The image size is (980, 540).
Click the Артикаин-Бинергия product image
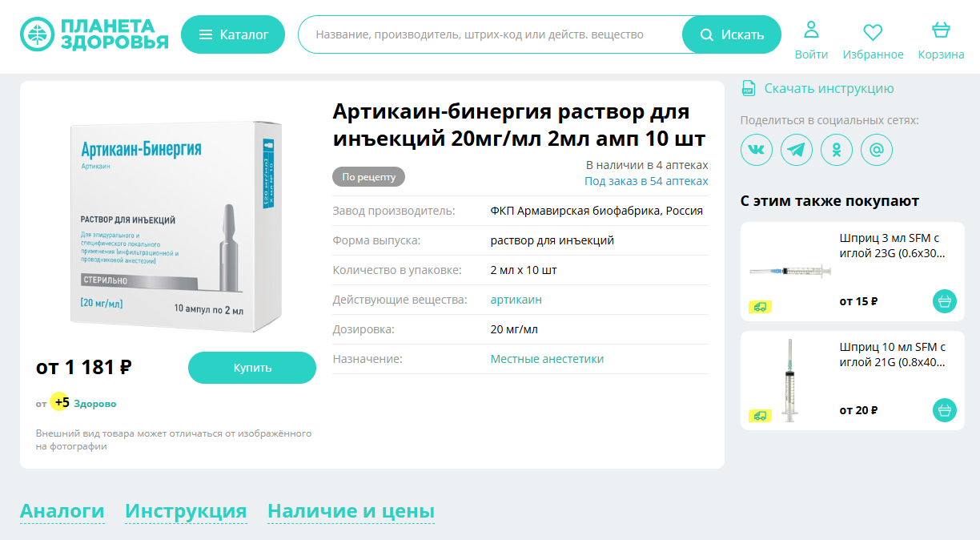172,227
